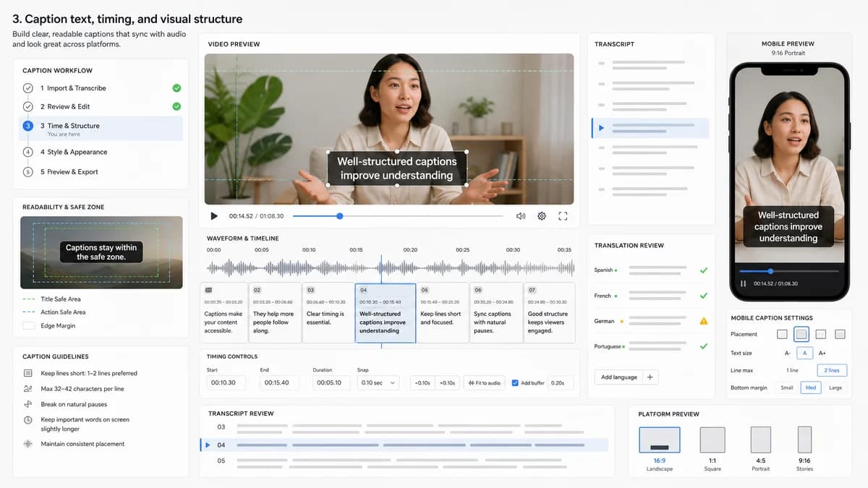Select the 9:16 Stories platform preview

[x=804, y=440]
